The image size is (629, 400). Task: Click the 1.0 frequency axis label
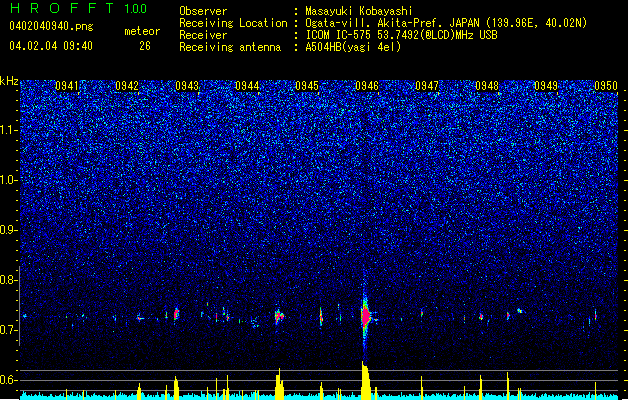click(x=9, y=180)
